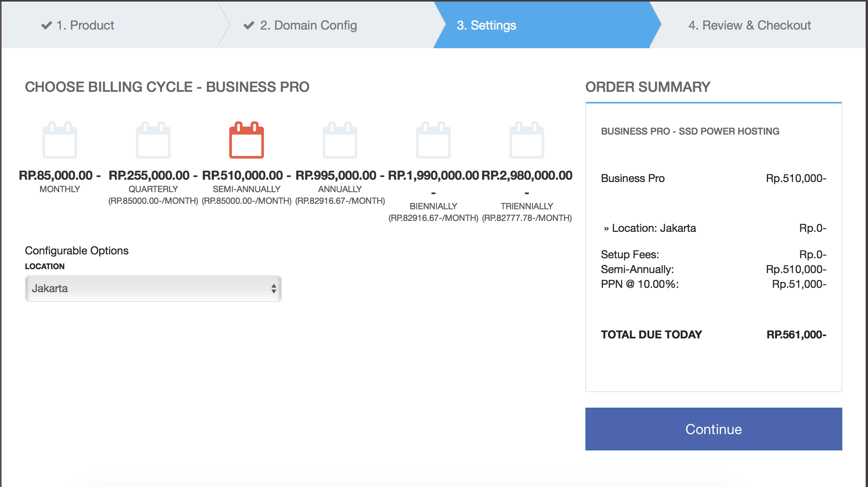Select the Quarterly billing calendar icon
The image size is (868, 487).
[153, 140]
